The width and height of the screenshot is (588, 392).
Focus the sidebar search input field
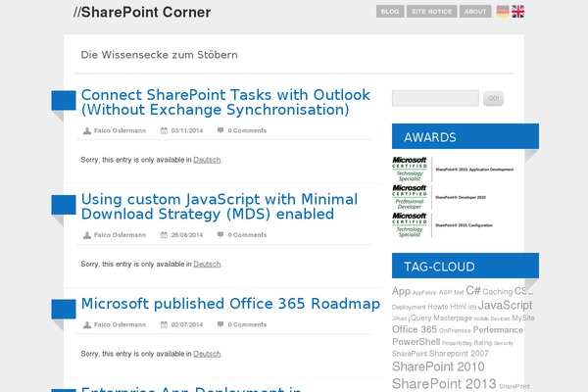(435, 98)
